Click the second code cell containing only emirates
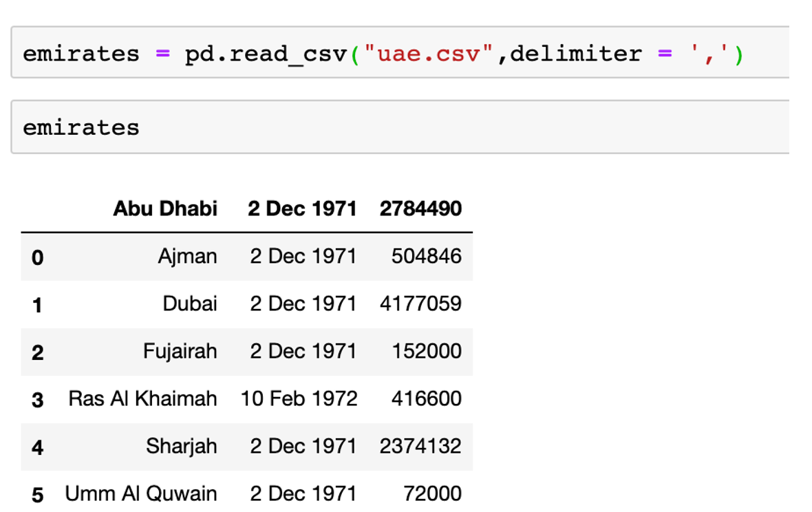Viewport: 812px width, 512px height. pos(399,127)
